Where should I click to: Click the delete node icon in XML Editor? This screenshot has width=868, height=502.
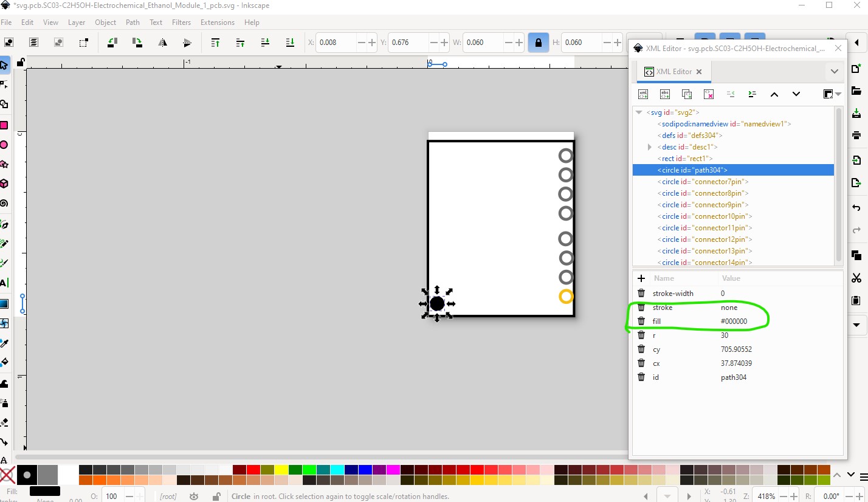pyautogui.click(x=709, y=94)
